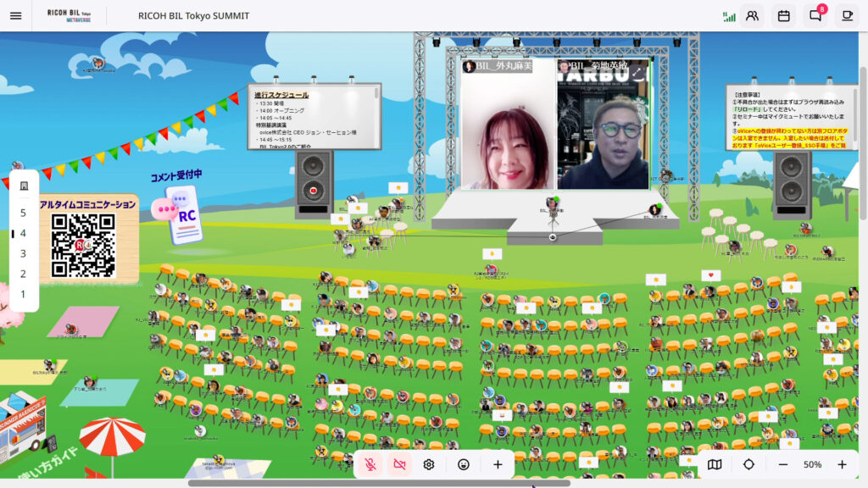This screenshot has height=488, width=868.
Task: Select floor 4 in floor list
Action: [x=23, y=234]
